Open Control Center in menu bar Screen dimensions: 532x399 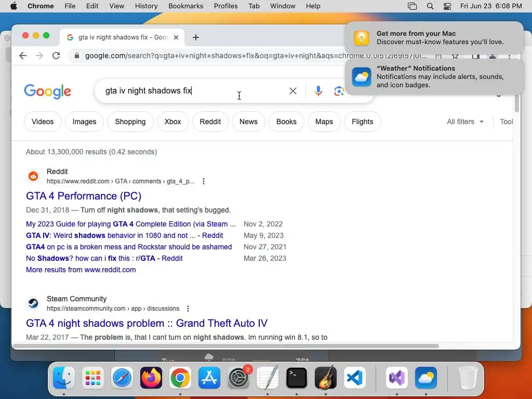tap(447, 6)
